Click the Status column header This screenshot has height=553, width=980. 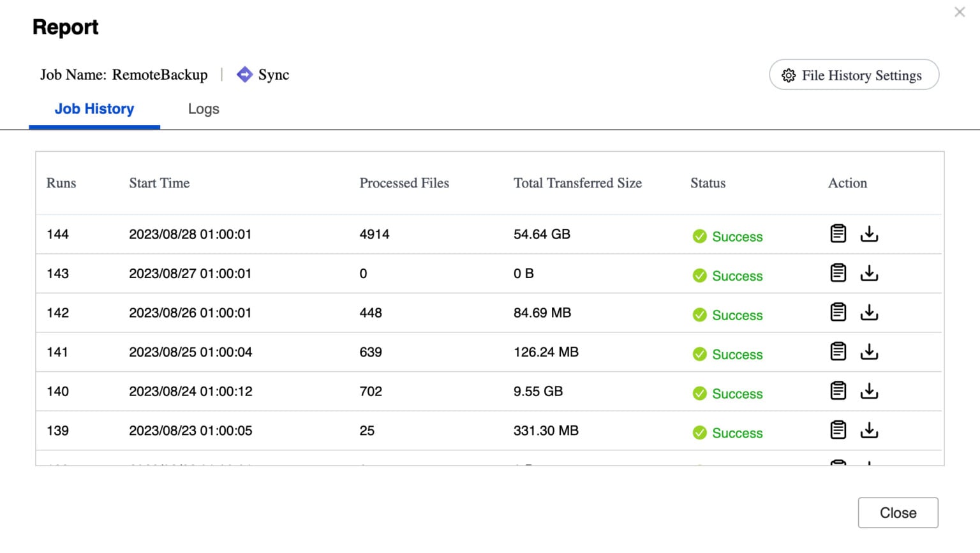pyautogui.click(x=708, y=183)
